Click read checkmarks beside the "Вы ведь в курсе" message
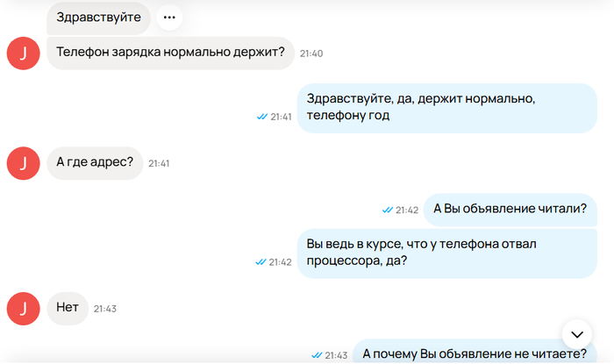The image size is (614, 364). 261,261
